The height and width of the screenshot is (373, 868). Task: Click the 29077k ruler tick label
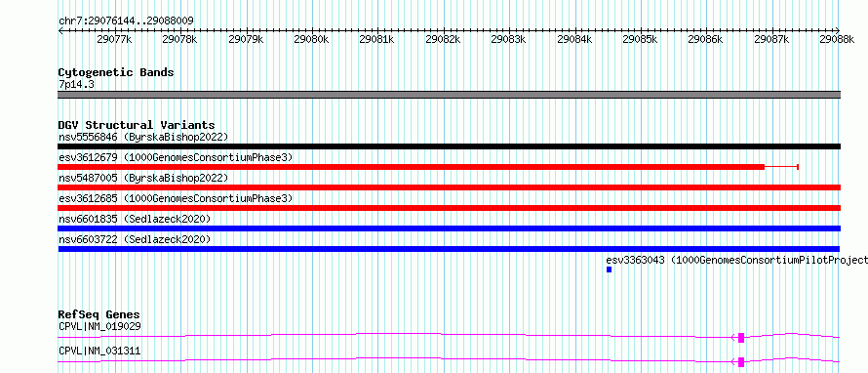[114, 39]
